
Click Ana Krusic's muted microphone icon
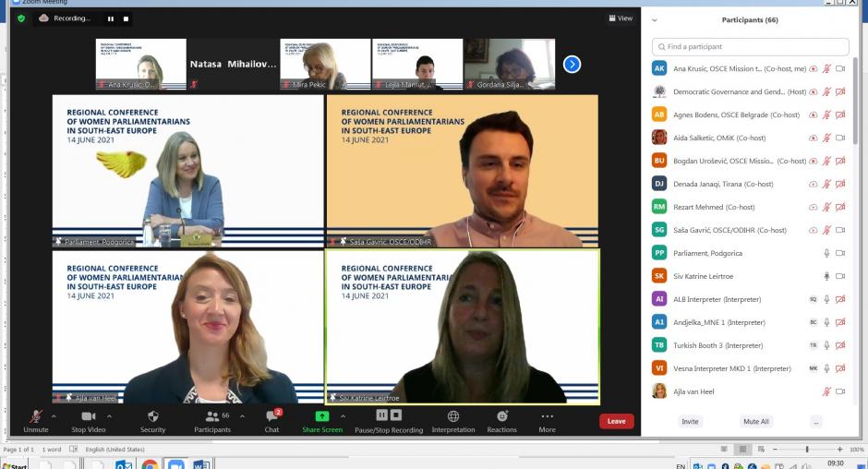[x=826, y=68]
